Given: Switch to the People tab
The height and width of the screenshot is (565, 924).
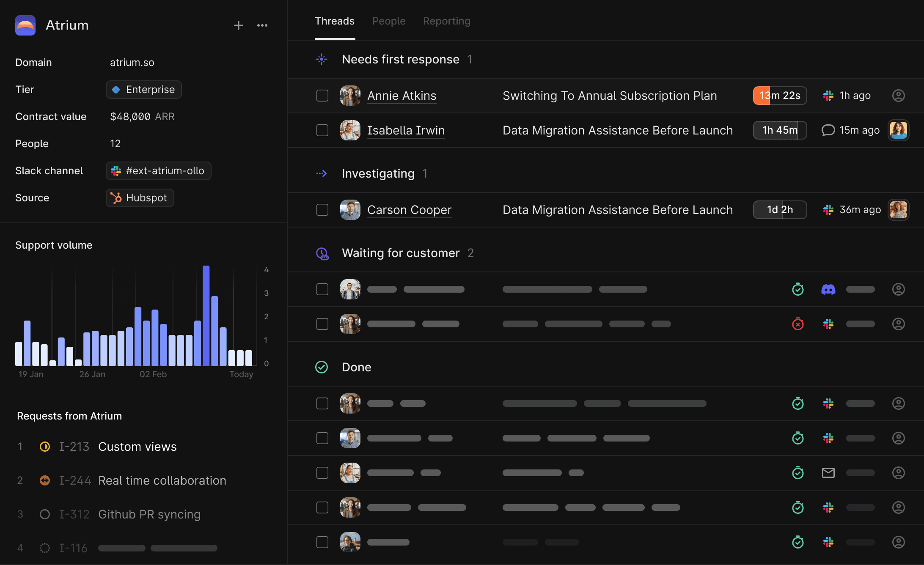Looking at the screenshot, I should click(388, 21).
